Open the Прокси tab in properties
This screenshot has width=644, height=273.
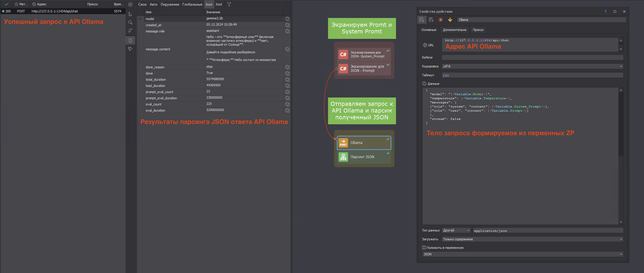478,30
